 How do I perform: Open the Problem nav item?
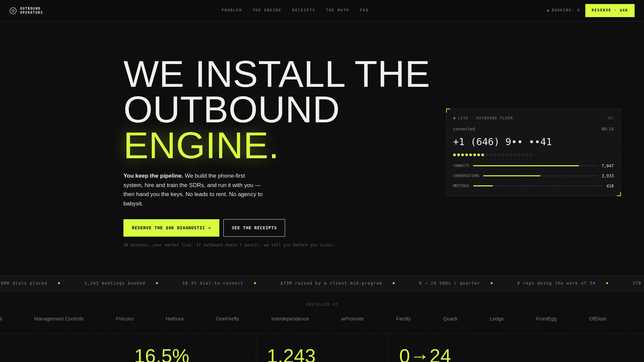232,10
